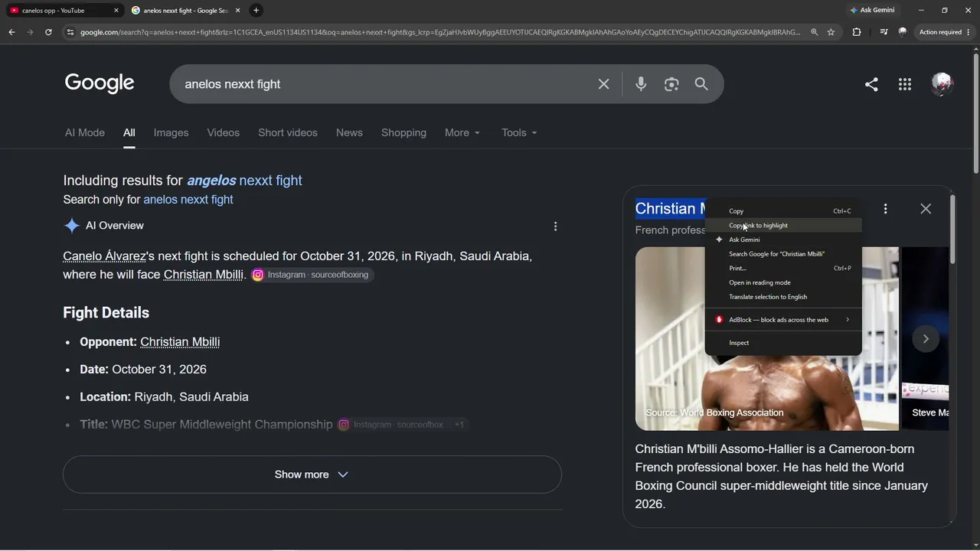The width and height of the screenshot is (980, 551).
Task: Focus the browser address bar URL
Action: (440, 32)
